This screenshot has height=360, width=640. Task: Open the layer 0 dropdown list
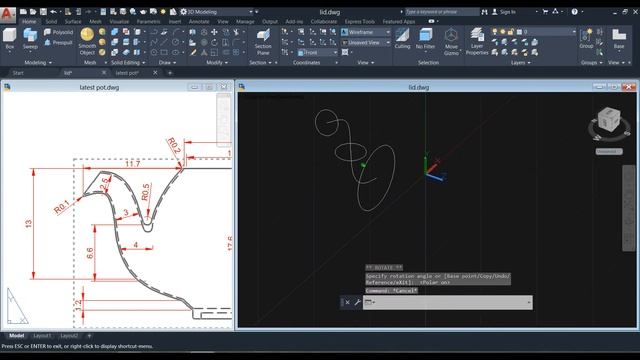click(534, 31)
